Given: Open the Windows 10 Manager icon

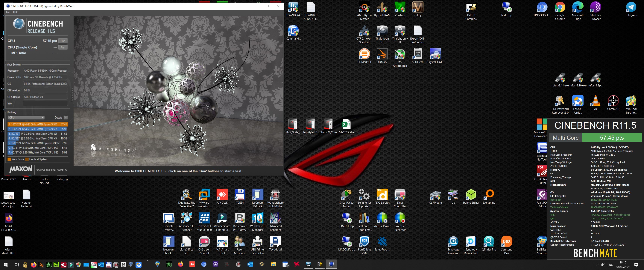Looking at the screenshot, I should (x=257, y=222).
